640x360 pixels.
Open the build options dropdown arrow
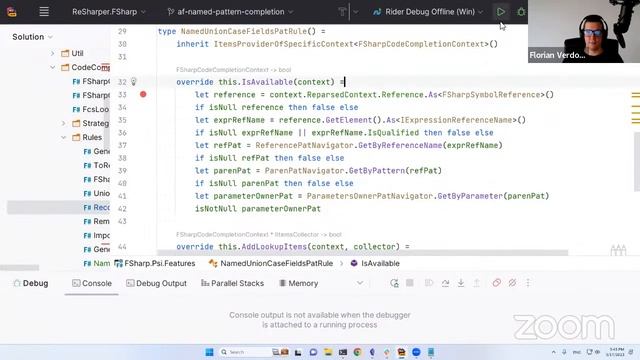coord(356,12)
